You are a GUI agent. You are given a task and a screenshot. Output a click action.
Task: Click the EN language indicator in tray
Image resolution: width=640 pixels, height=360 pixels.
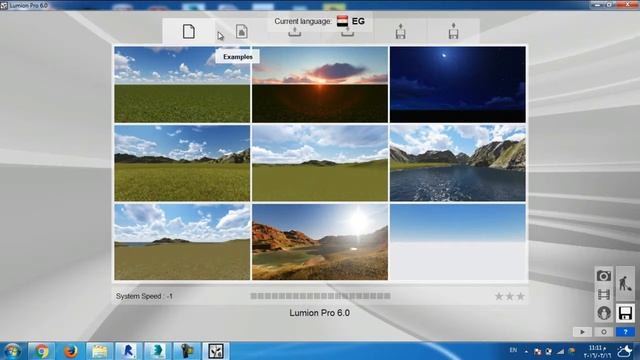(513, 350)
